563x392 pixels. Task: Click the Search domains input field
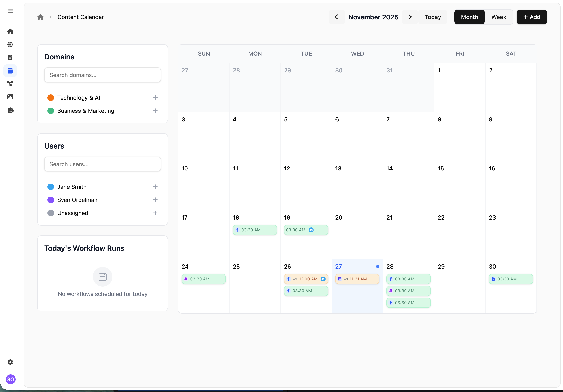(x=102, y=75)
